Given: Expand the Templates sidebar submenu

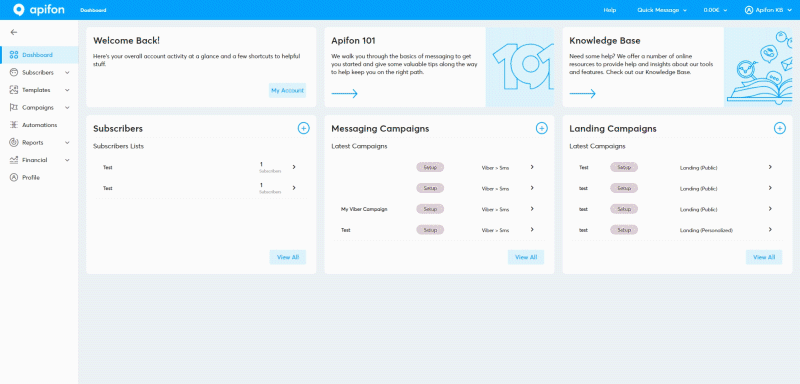Looking at the screenshot, I should point(67,90).
